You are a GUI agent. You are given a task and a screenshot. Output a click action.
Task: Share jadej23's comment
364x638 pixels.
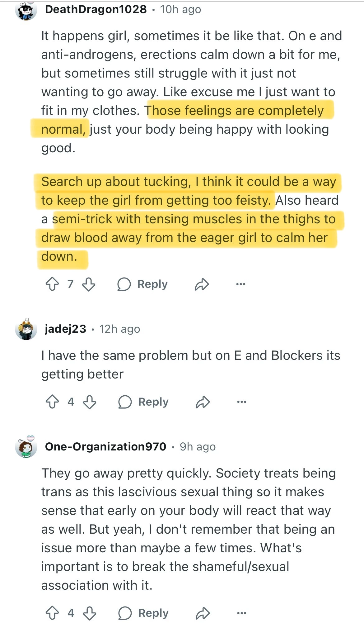(x=203, y=402)
